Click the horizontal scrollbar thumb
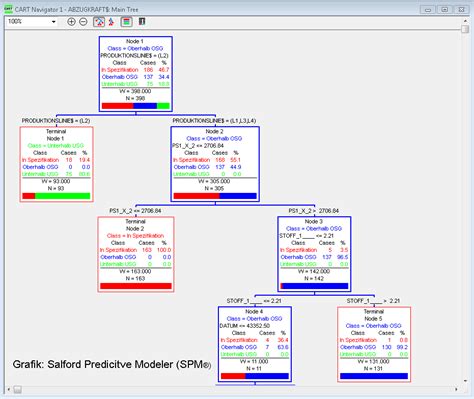Screen dimensions: 474x399 tap(18, 389)
